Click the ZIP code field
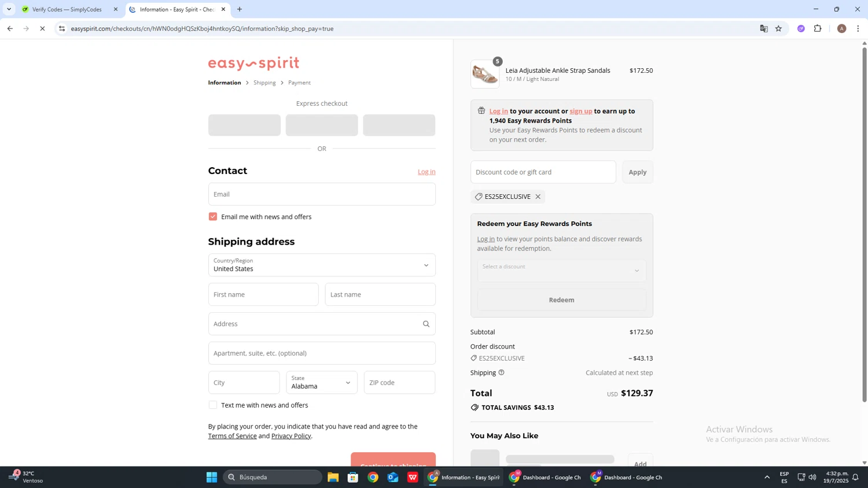The width and height of the screenshot is (868, 488). 399,382
